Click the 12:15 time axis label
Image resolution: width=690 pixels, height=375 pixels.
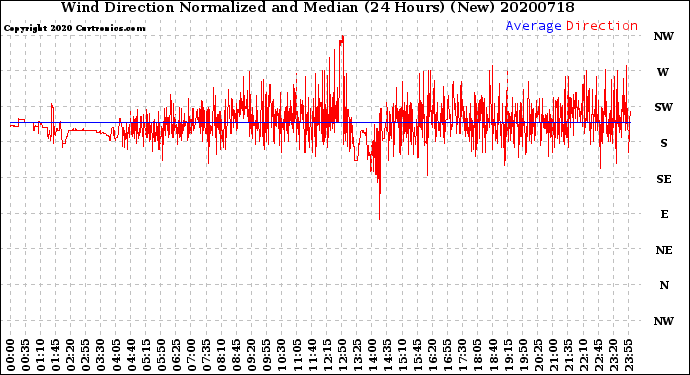(x=327, y=355)
